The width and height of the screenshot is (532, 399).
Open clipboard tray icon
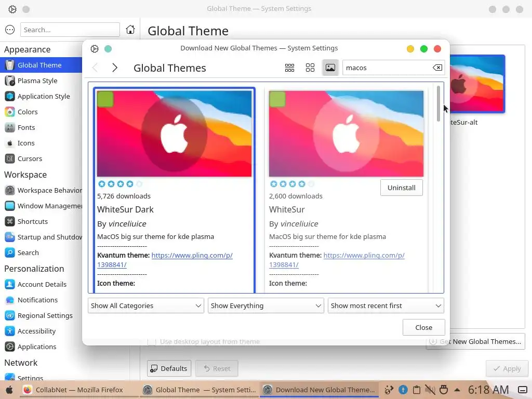tap(417, 390)
